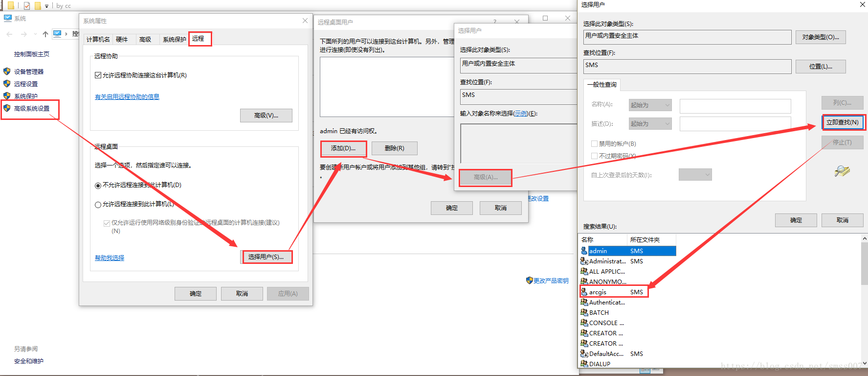Click the 删除(R) button
Viewport: 868px width, 376px height.
[395, 148]
